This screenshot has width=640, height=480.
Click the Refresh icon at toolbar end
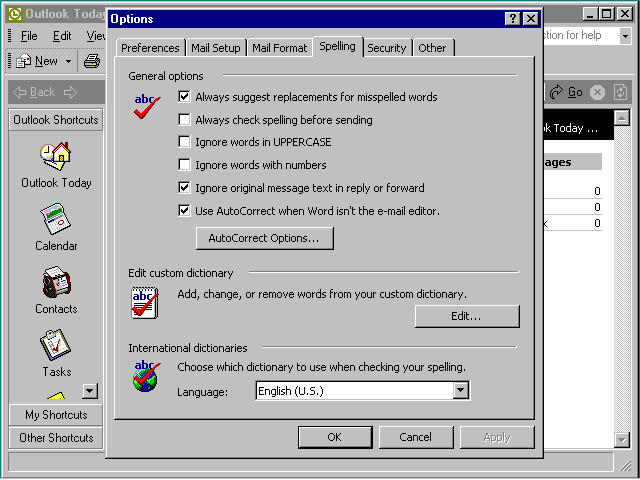click(620, 92)
